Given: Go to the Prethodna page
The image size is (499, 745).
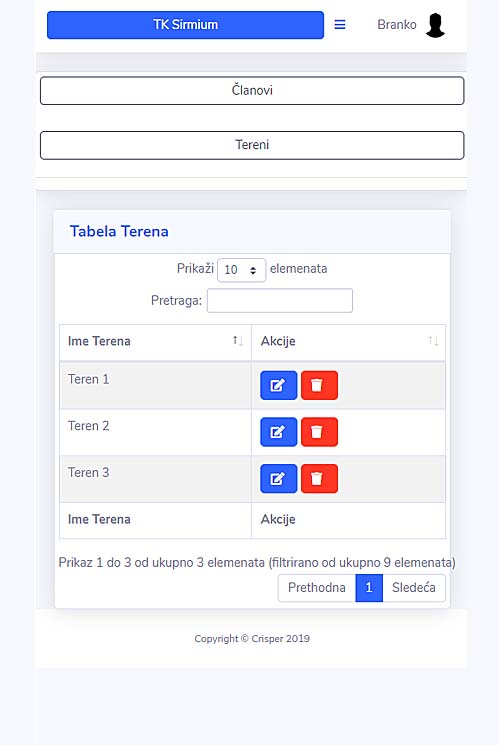Looking at the screenshot, I should coord(317,588).
